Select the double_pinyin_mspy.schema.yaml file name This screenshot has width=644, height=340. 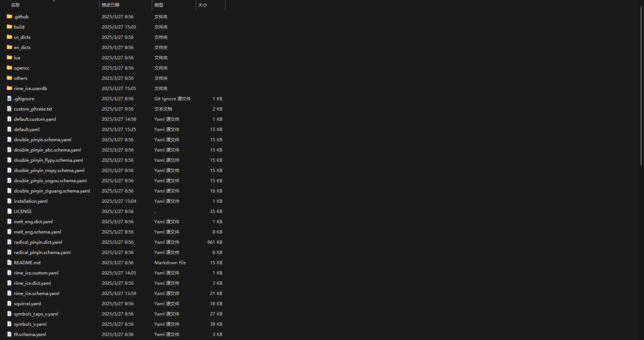[49, 171]
